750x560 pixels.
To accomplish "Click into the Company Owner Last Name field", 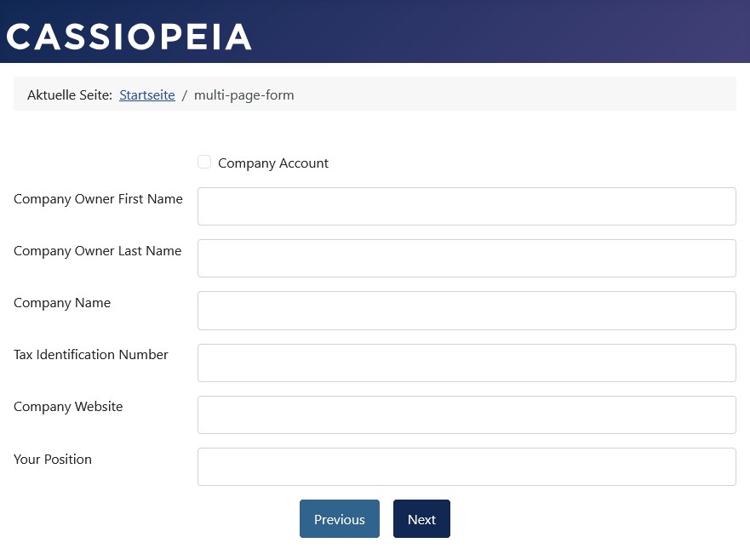I will (x=467, y=258).
